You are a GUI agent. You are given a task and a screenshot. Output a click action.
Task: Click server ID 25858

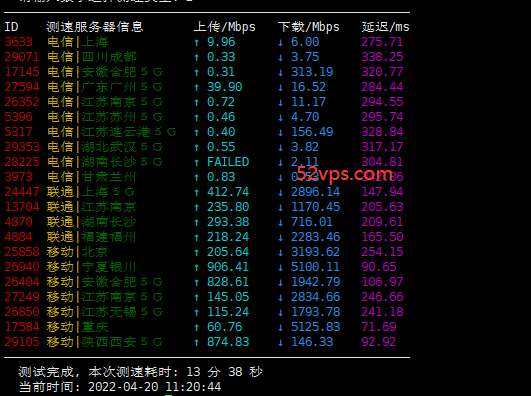point(22,252)
